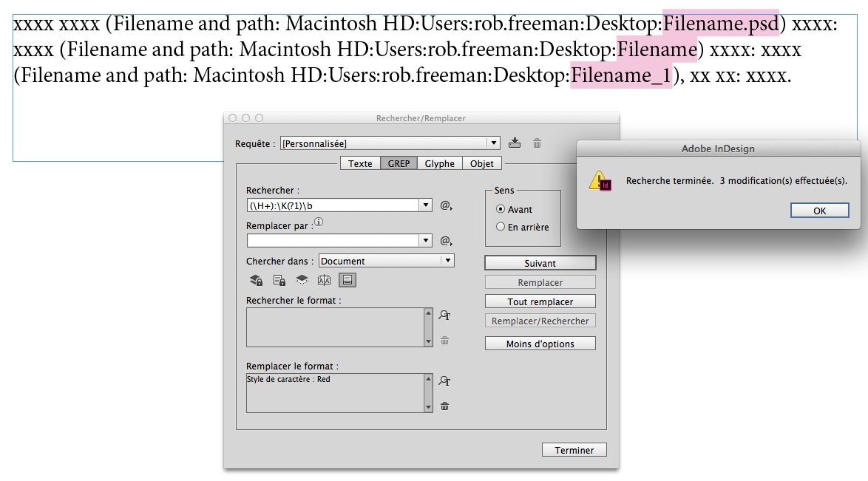868x481 pixels.
Task: Toggle include hidden layers icon
Action: (x=302, y=280)
